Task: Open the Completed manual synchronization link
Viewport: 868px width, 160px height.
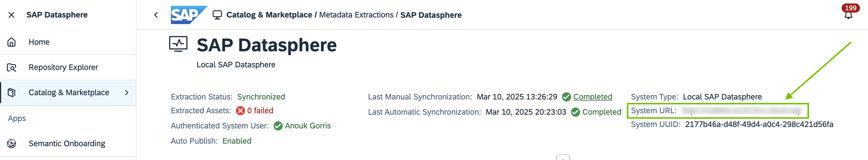Action: [592, 97]
